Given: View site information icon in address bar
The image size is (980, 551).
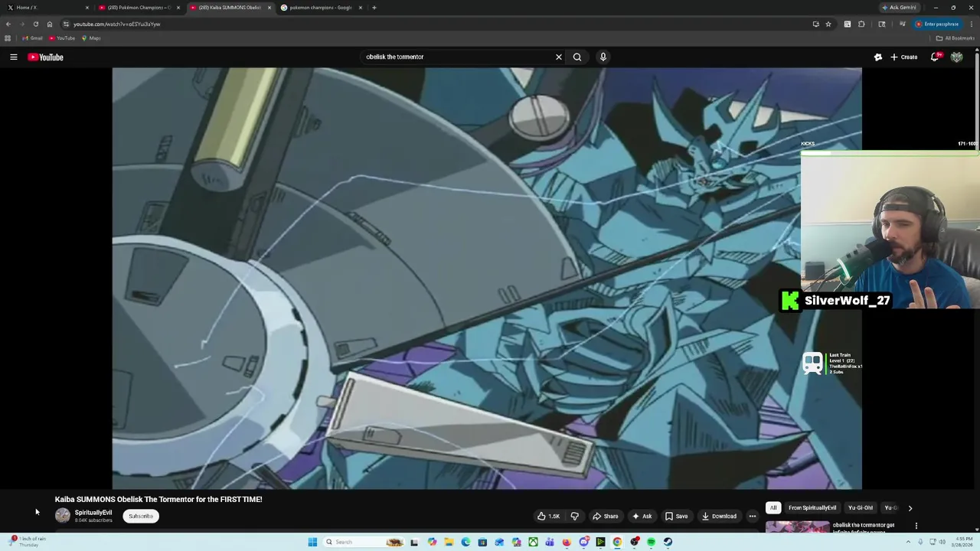Looking at the screenshot, I should (66, 24).
